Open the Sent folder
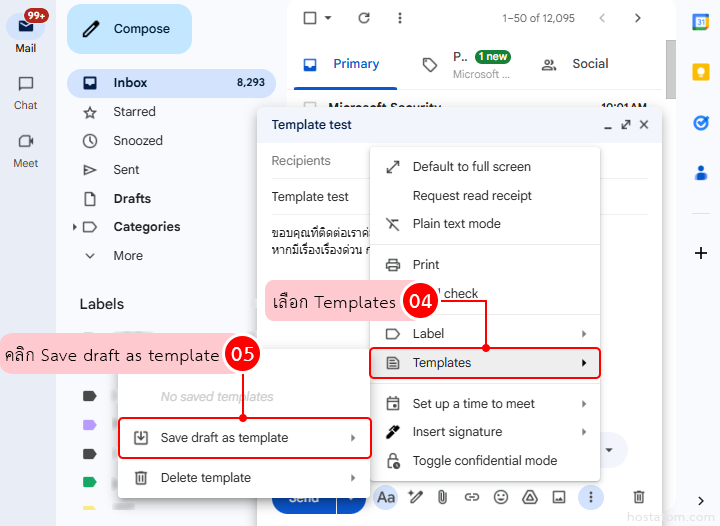Screen dimensions: 720x526 pyautogui.click(x=126, y=170)
